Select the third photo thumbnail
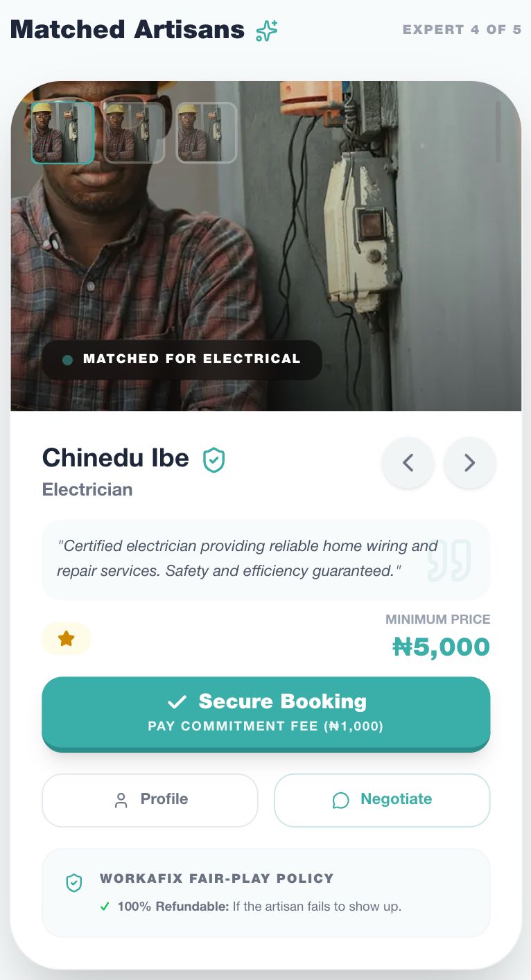The height and width of the screenshot is (980, 531). point(206,132)
